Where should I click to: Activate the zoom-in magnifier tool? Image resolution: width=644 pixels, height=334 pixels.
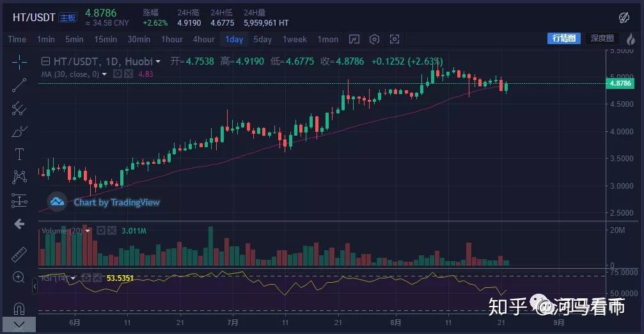pyautogui.click(x=19, y=277)
